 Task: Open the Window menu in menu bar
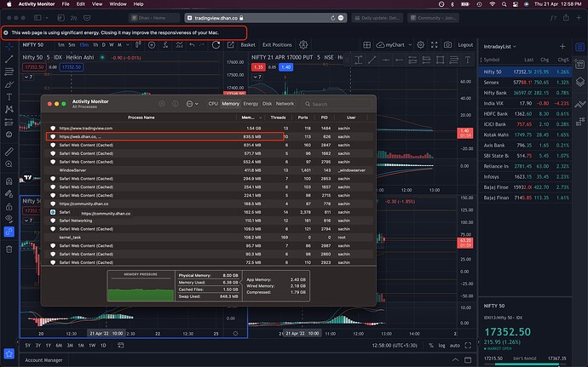118,4
